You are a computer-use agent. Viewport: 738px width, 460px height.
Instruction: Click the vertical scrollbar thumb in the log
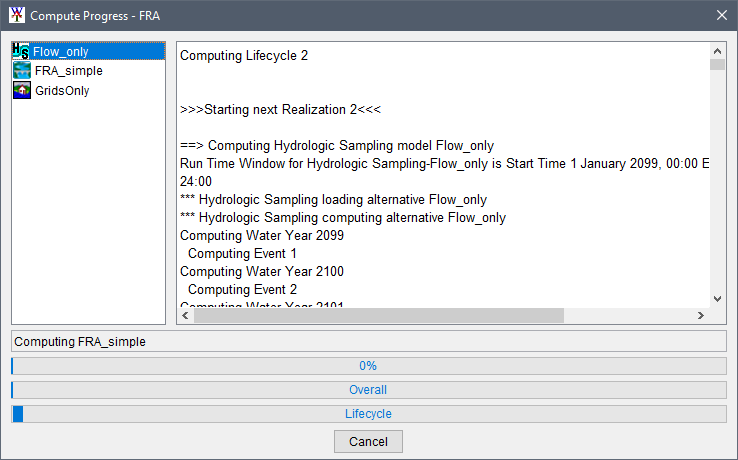coord(717,65)
